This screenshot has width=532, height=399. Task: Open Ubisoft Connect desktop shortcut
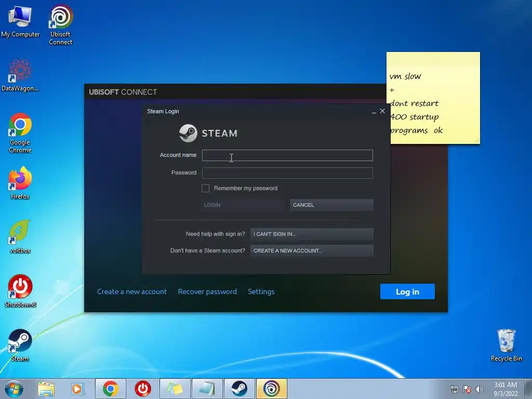(x=60, y=24)
